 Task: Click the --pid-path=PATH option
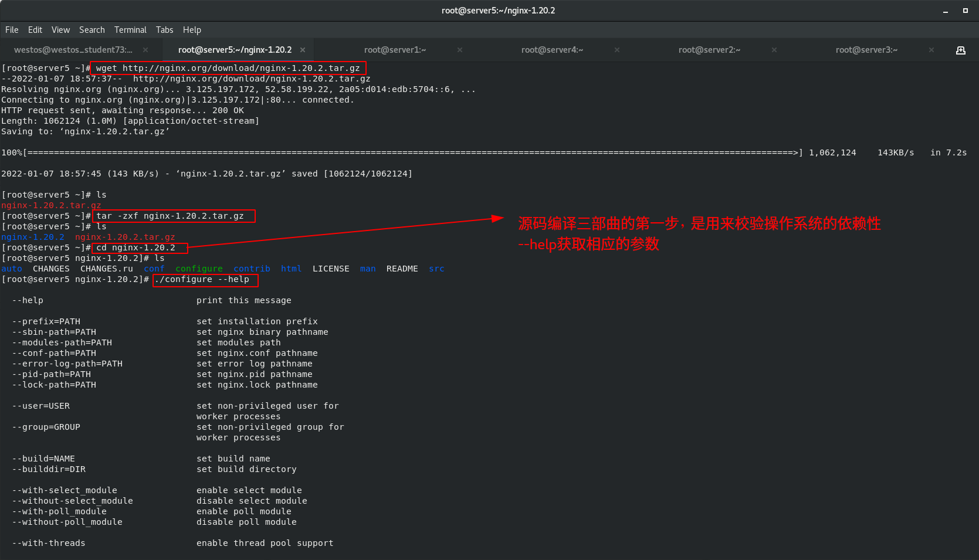51,374
